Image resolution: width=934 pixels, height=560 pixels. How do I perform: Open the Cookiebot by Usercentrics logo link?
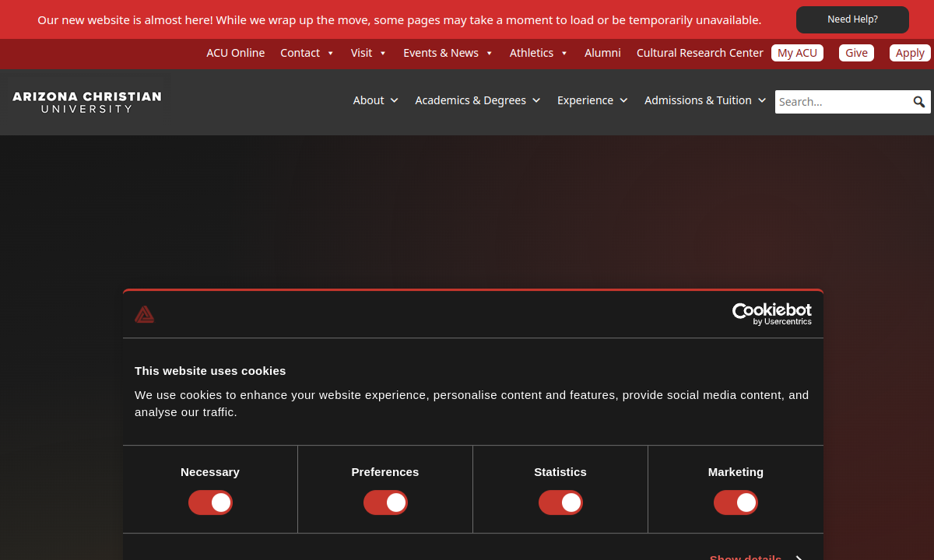[771, 314]
